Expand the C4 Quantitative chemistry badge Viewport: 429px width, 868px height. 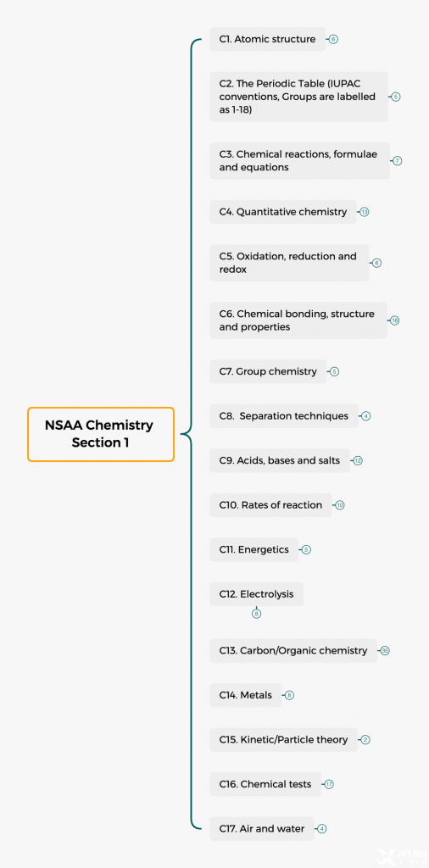[365, 211]
